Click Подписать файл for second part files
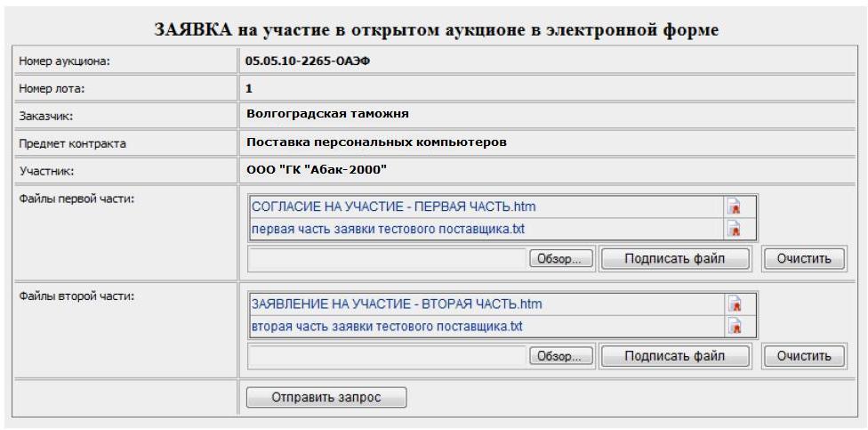Image resolution: width=868 pixels, height=430 pixels. [675, 356]
